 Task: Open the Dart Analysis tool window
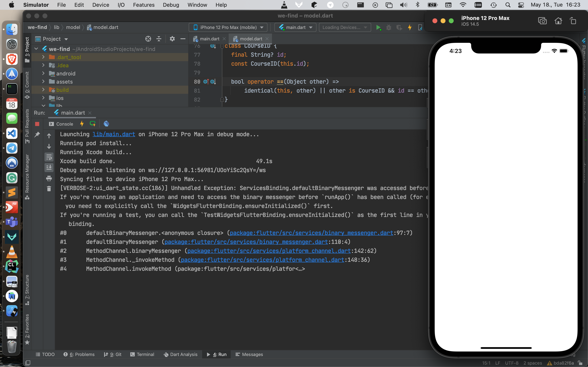[x=180, y=354]
